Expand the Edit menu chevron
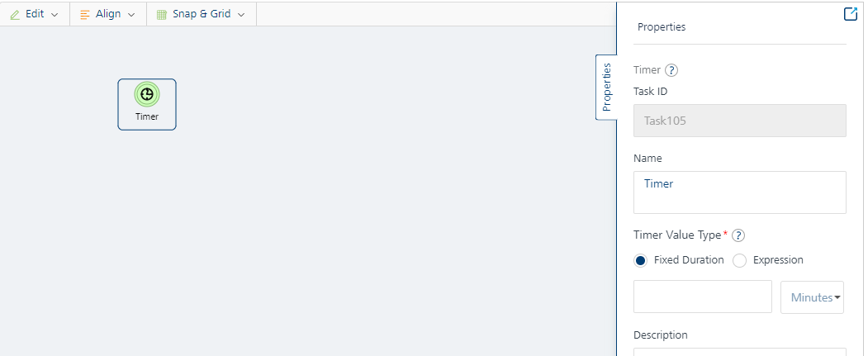 pyautogui.click(x=55, y=15)
